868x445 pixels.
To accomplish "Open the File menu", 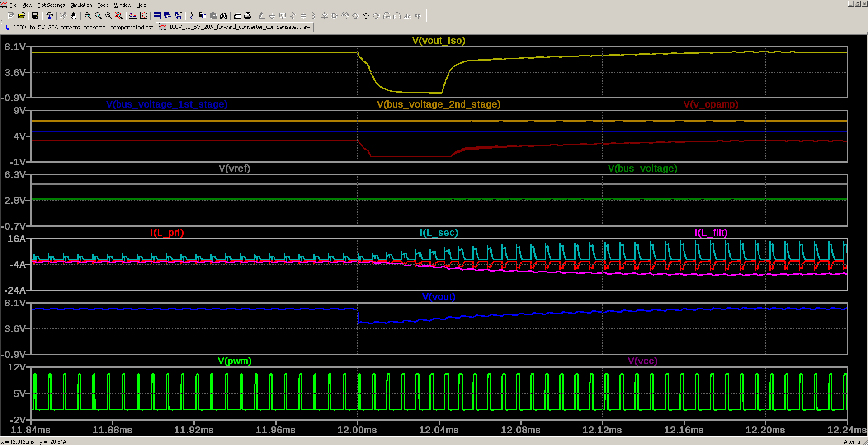I will pos(13,5).
